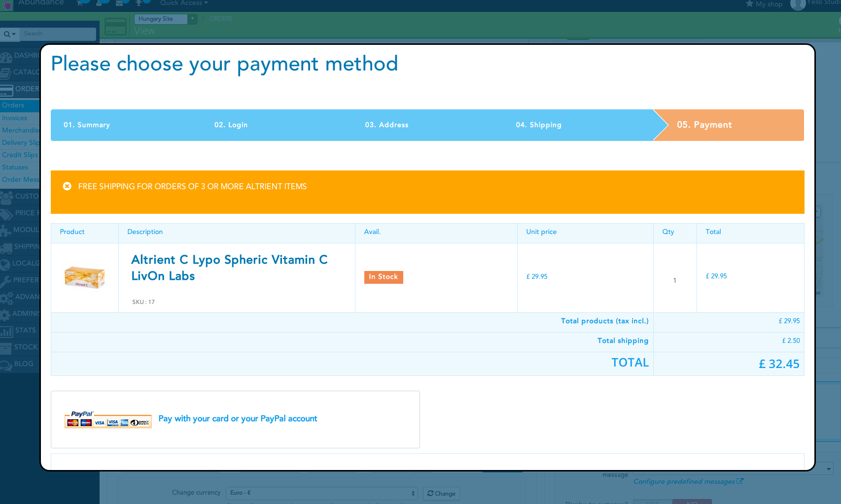
Task: Click the Abundance shop name
Action: 41,3
